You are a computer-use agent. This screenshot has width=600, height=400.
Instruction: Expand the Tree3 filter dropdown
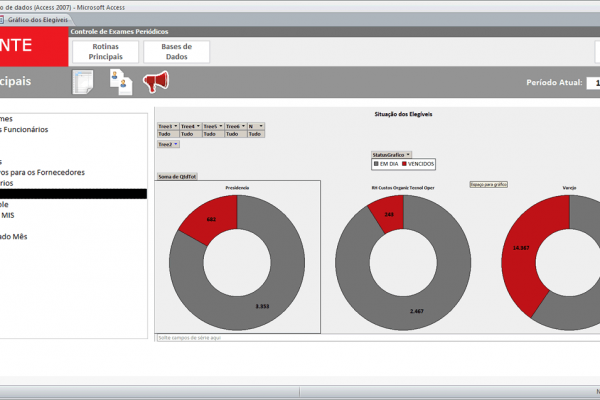174,127
